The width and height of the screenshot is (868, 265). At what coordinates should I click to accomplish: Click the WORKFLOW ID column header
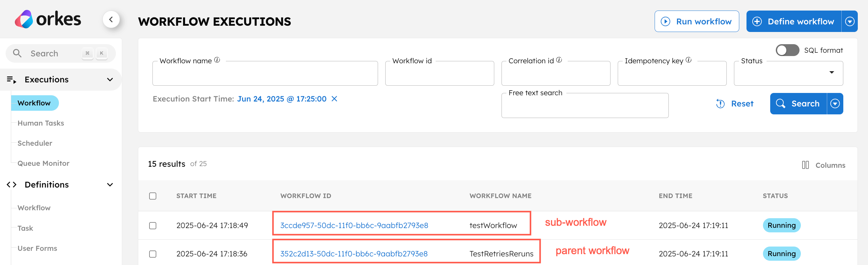pos(306,196)
